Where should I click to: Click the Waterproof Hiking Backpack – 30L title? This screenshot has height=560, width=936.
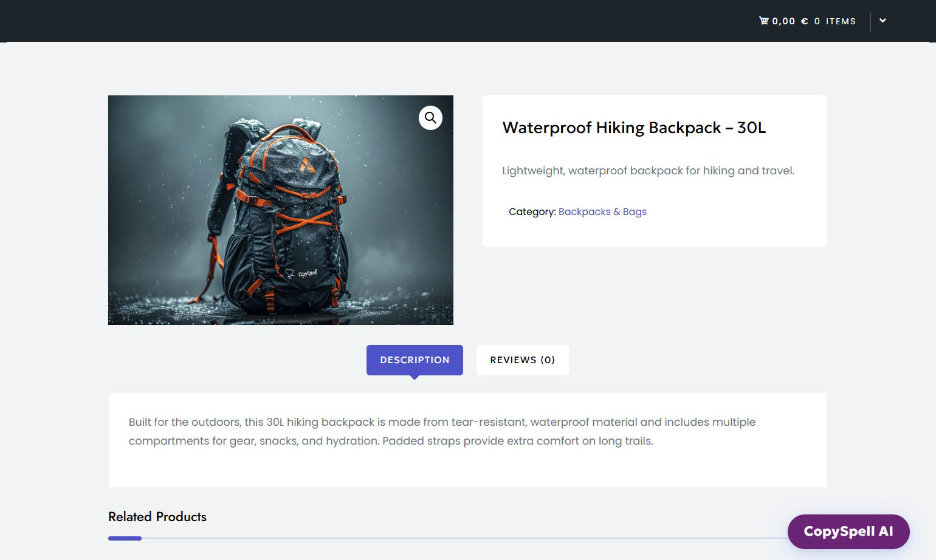[633, 128]
